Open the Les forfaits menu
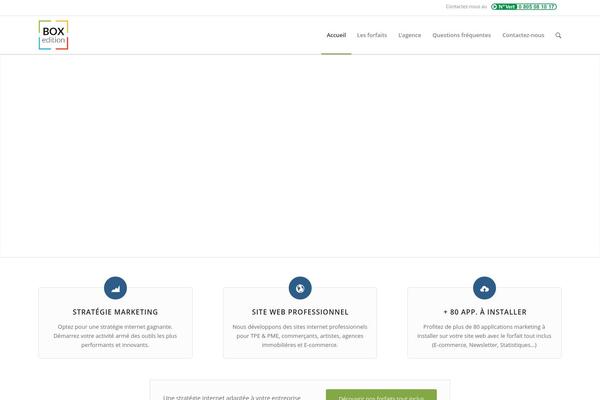This screenshot has width=600, height=400. 372,35
